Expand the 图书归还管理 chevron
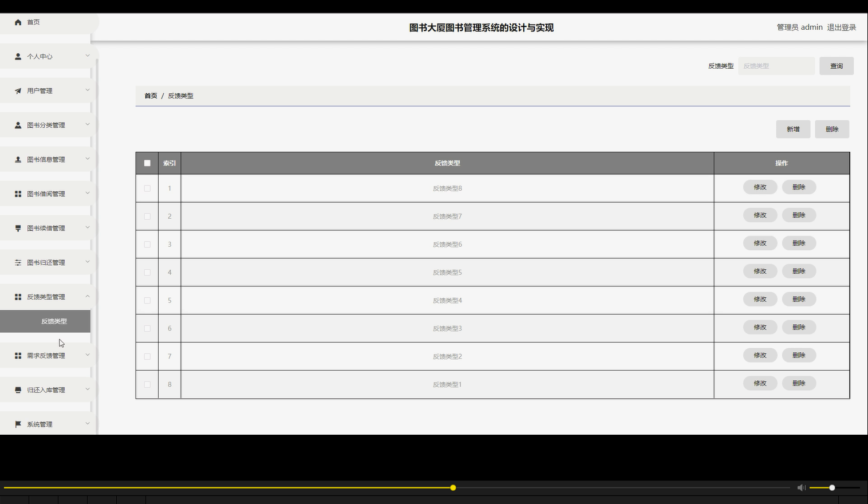The width and height of the screenshot is (868, 504). [x=88, y=262]
